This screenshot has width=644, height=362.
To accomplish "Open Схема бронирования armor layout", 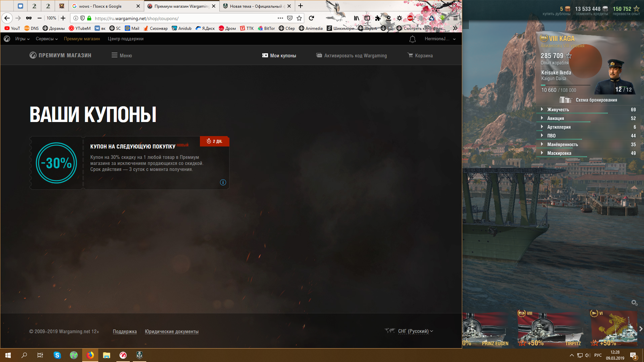I will pos(588,100).
